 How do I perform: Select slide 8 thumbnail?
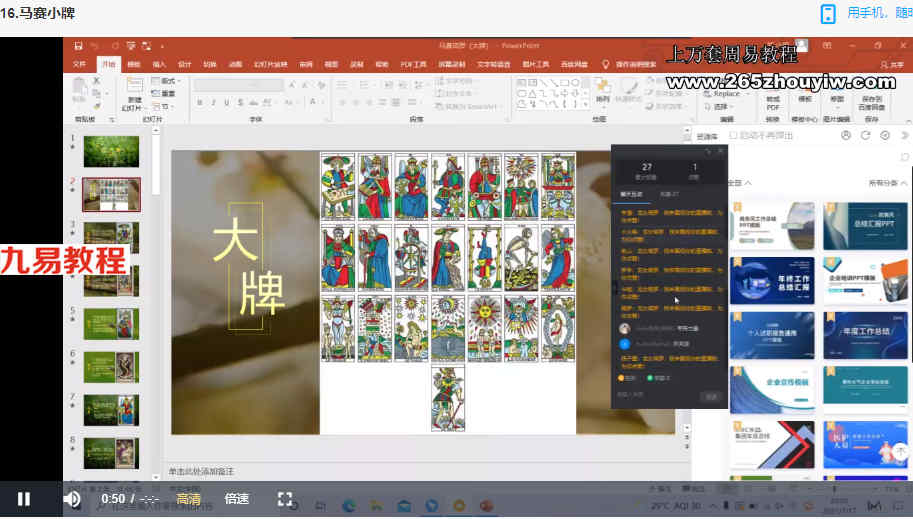pos(111,453)
